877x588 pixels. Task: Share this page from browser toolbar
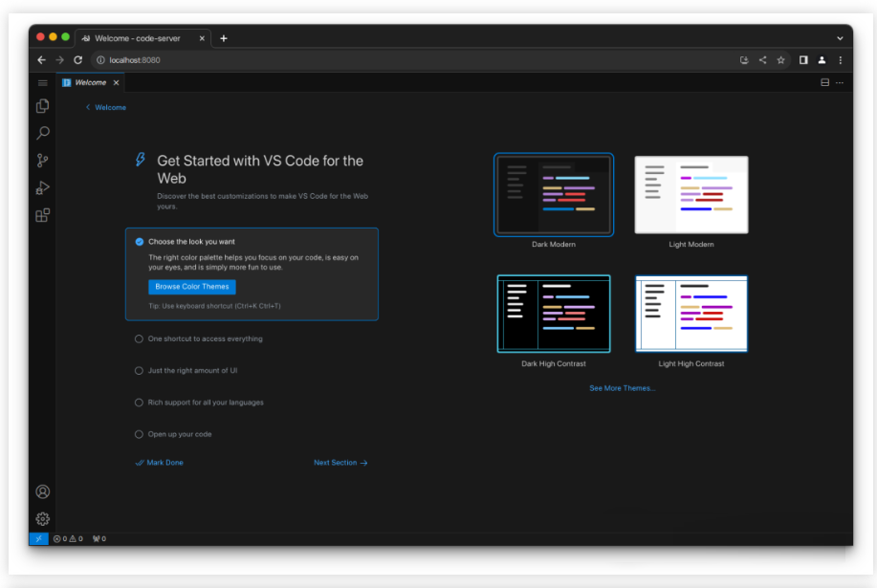point(762,60)
